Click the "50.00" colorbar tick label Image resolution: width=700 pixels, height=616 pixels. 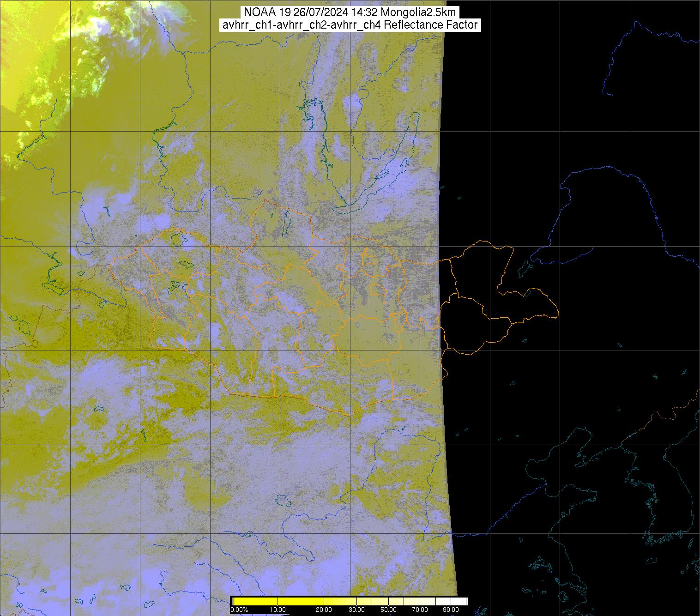point(389,610)
